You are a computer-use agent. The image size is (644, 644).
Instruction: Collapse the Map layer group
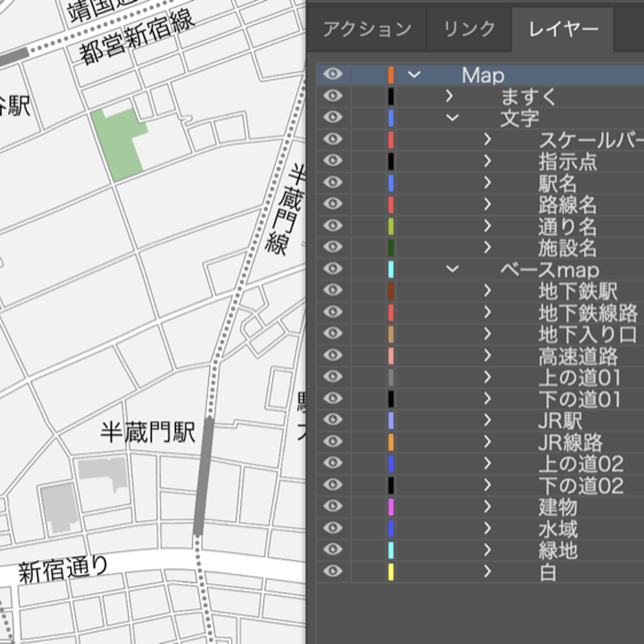point(414,75)
